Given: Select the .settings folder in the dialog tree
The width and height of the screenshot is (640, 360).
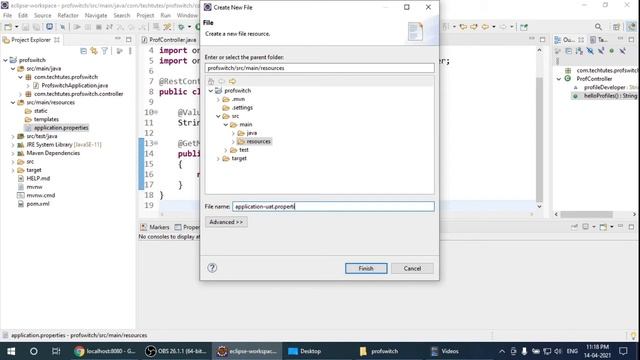Looking at the screenshot, I should point(242,108).
